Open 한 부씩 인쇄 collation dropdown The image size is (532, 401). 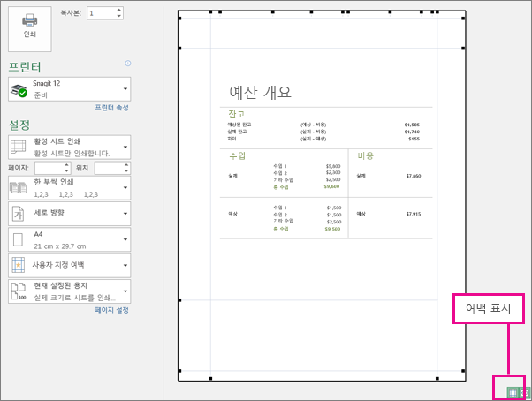[70, 188]
